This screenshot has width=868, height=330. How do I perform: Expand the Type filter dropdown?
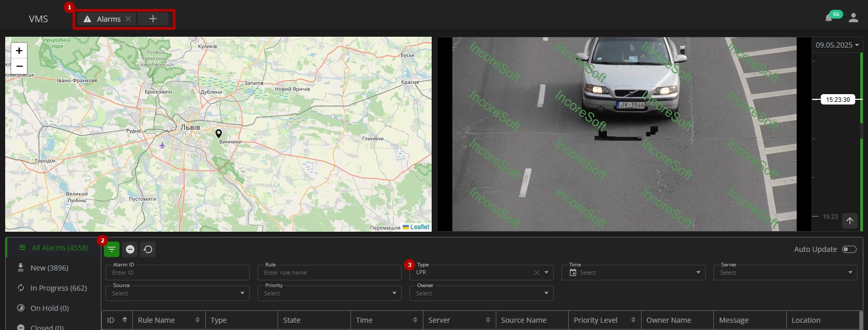click(x=546, y=273)
